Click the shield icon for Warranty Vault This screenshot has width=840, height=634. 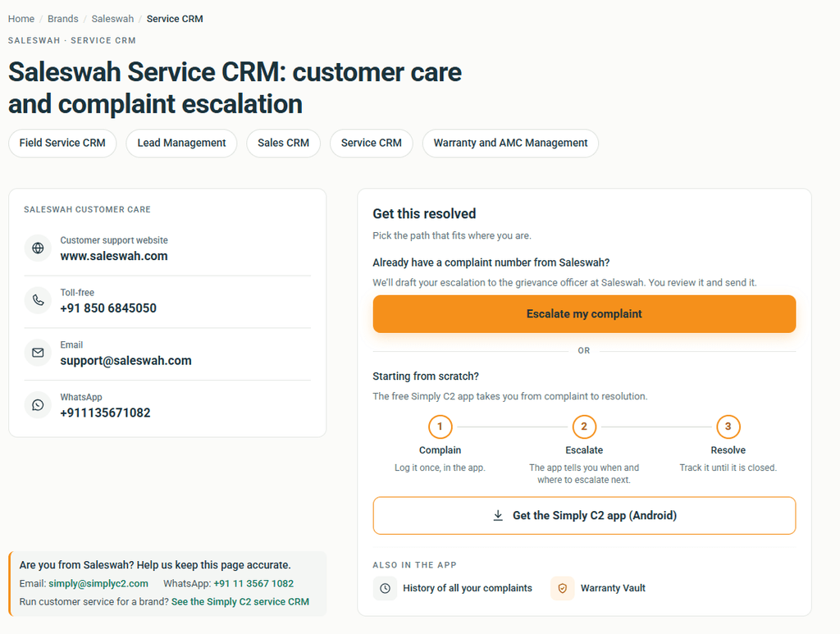pos(563,589)
